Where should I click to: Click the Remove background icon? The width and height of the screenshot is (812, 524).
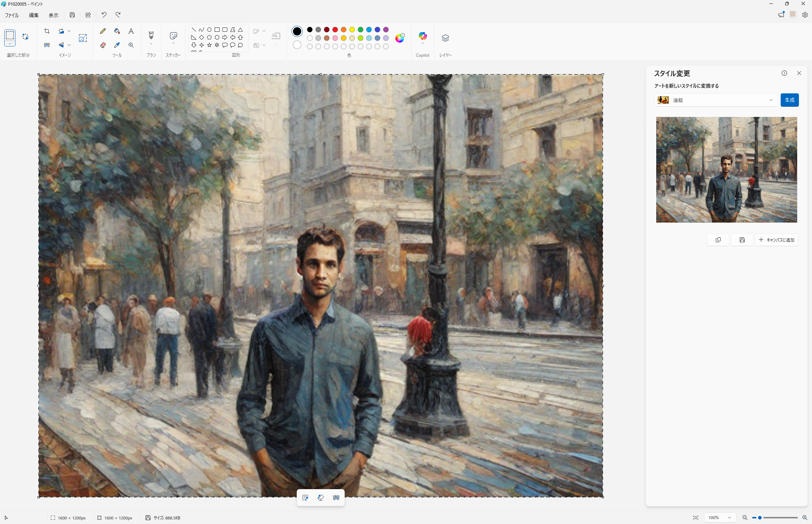tap(47, 45)
